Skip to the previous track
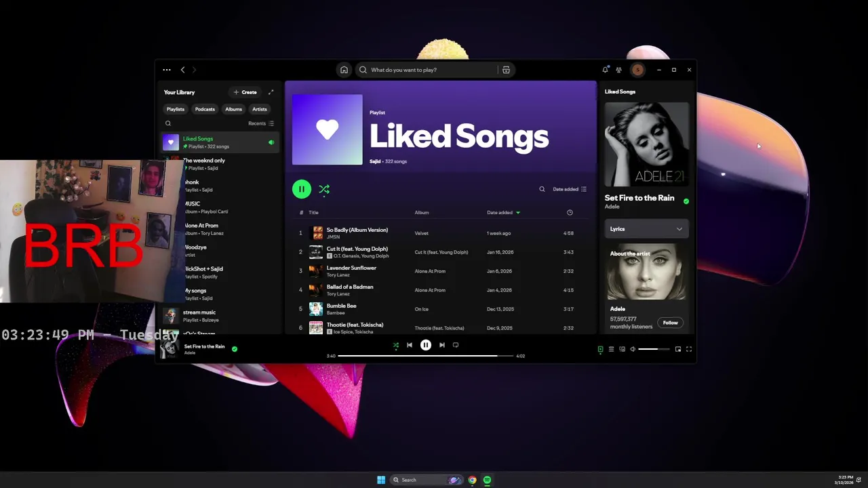Image resolution: width=868 pixels, height=488 pixels. coord(410,345)
